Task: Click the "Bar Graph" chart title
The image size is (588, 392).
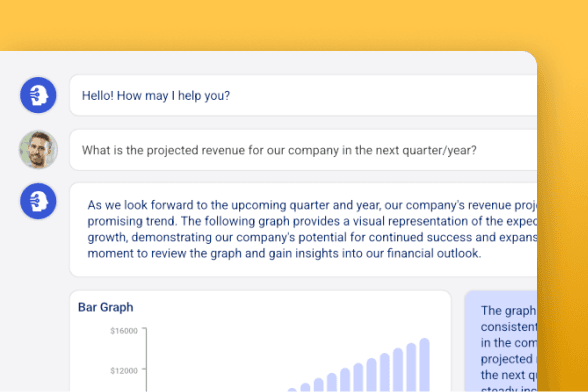Action: 105,307
